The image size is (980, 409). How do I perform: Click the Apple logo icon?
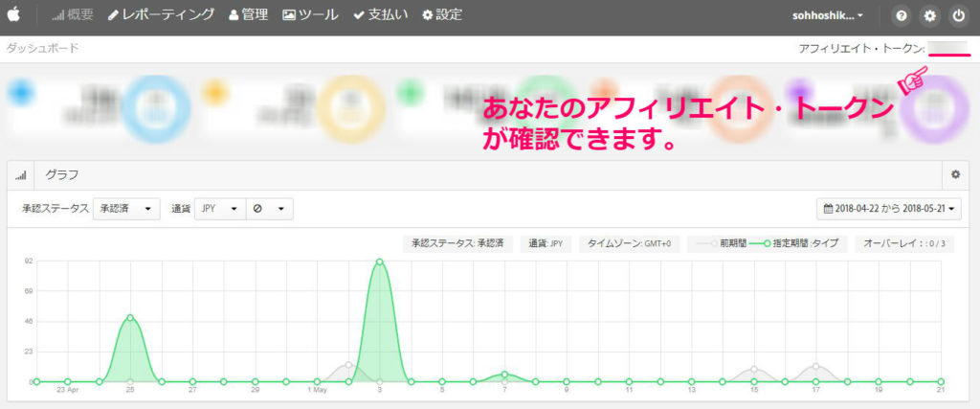(13, 15)
